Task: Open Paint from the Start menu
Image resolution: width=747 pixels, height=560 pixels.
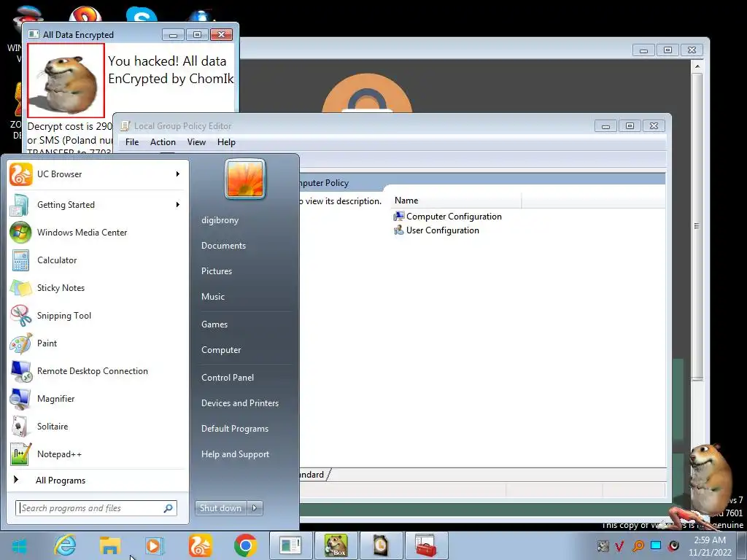Action: coord(98,343)
